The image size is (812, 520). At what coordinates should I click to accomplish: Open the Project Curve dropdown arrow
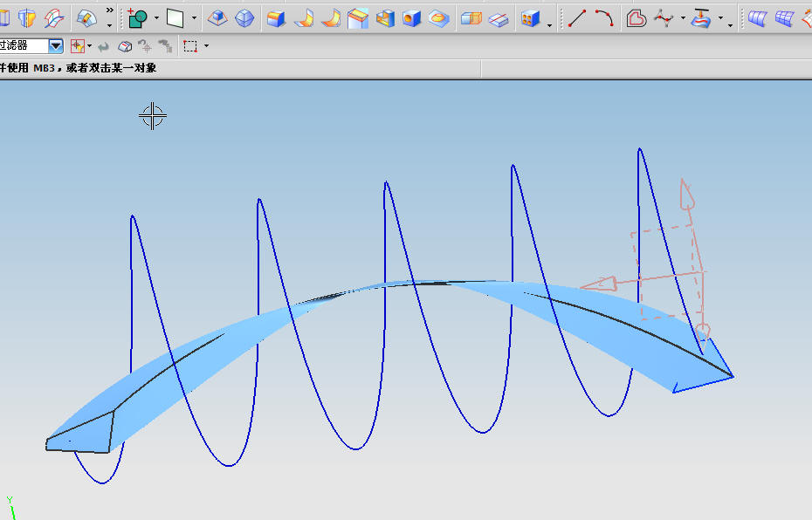(x=720, y=18)
